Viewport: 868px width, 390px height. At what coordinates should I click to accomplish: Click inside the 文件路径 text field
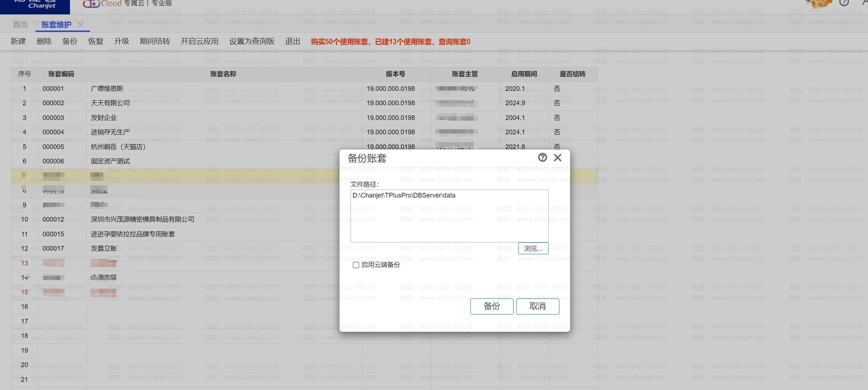click(449, 216)
